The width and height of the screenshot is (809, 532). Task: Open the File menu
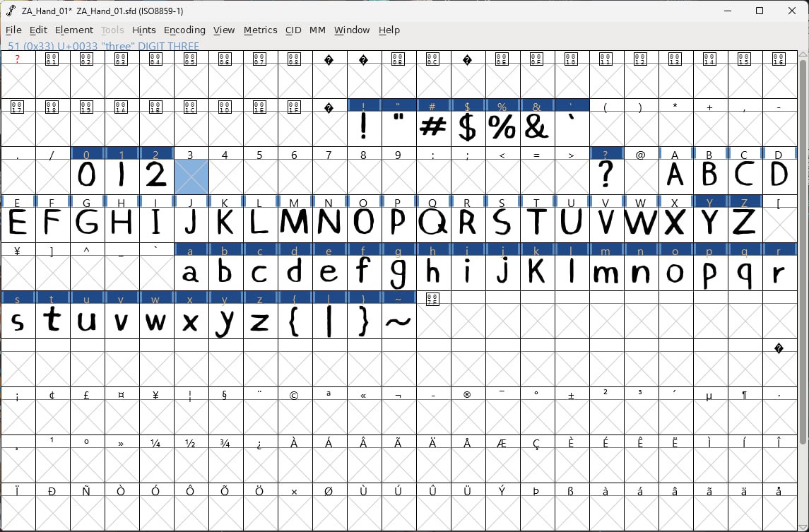[13, 30]
